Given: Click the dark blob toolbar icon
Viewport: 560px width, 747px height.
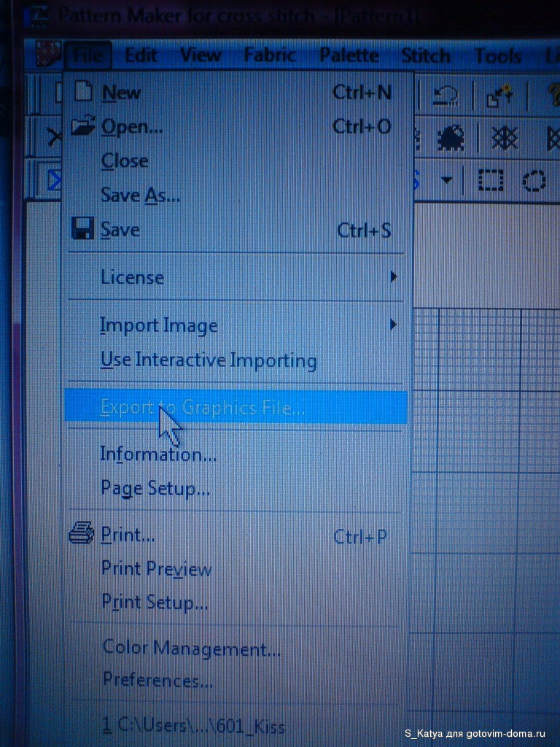Looking at the screenshot, I should pos(451,139).
